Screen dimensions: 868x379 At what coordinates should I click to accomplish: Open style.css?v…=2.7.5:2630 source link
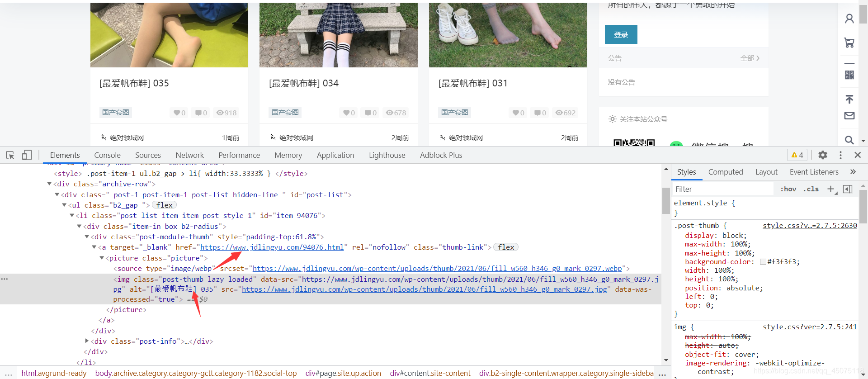(810, 226)
